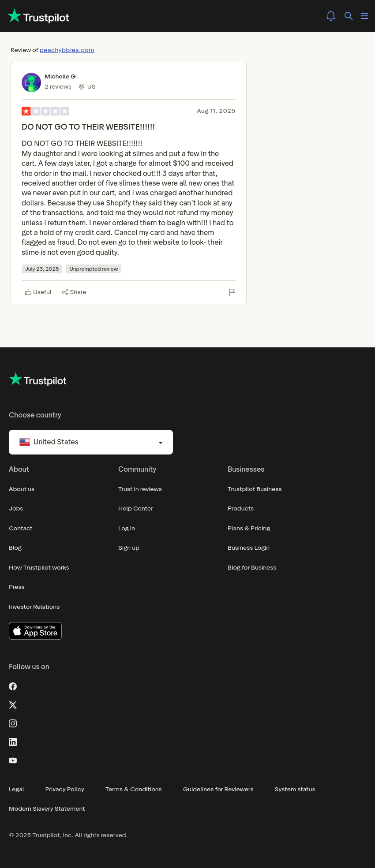Open the X (Twitter) social icon

pyautogui.click(x=13, y=705)
